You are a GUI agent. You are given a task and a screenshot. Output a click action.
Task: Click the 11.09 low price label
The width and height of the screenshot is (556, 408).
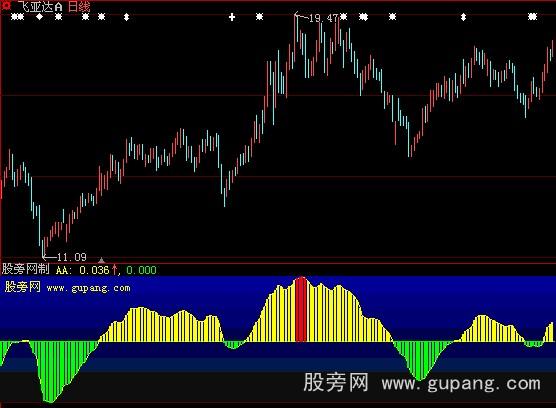click(72, 257)
